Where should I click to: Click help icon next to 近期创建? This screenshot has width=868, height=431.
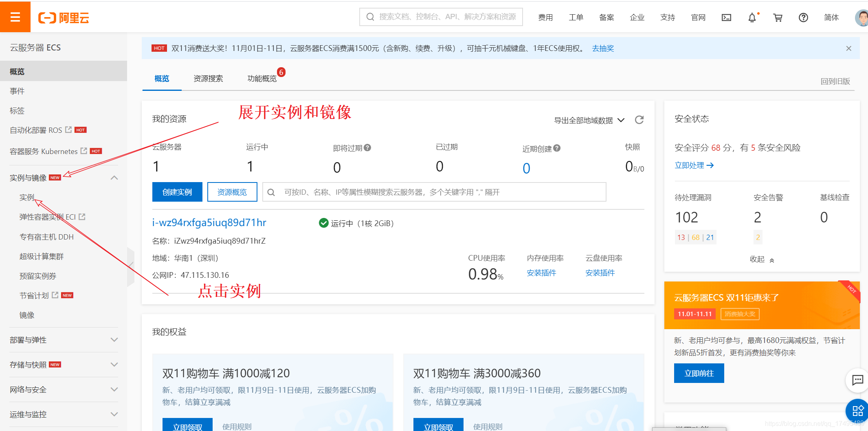coord(557,148)
